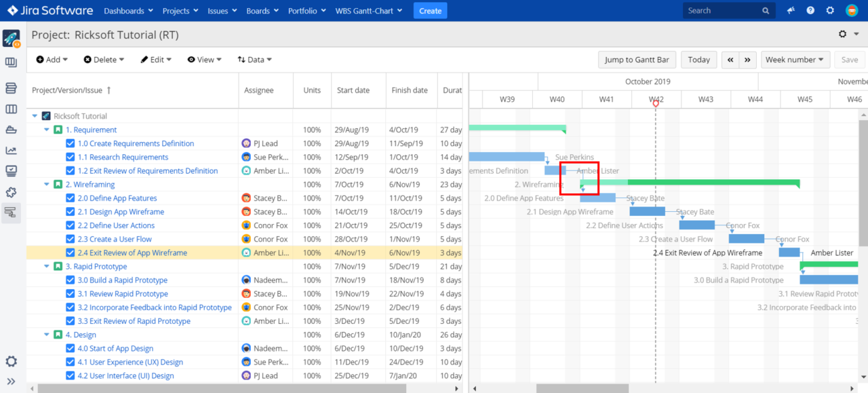
Task: Click the green 2. Wireframing Gantt bar
Action: pyautogui.click(x=712, y=183)
